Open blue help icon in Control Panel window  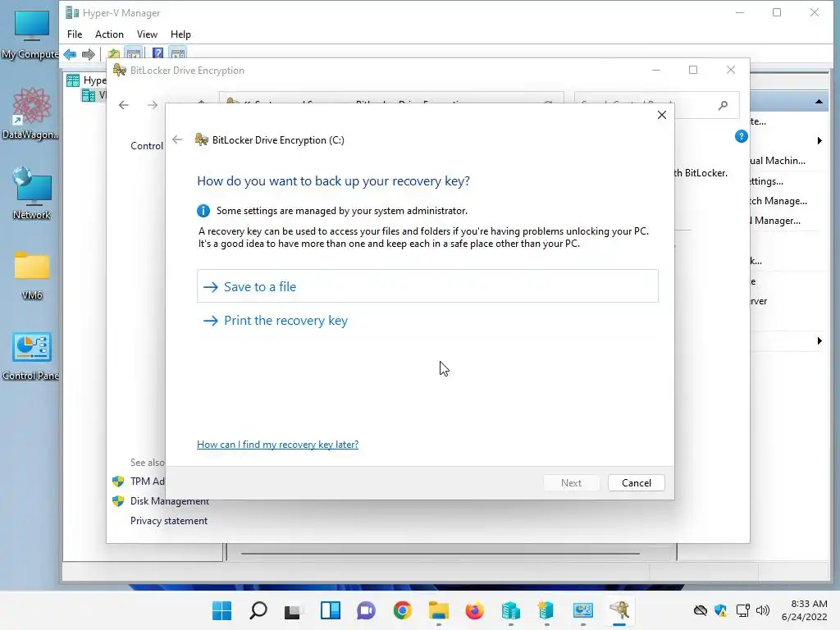(x=741, y=137)
